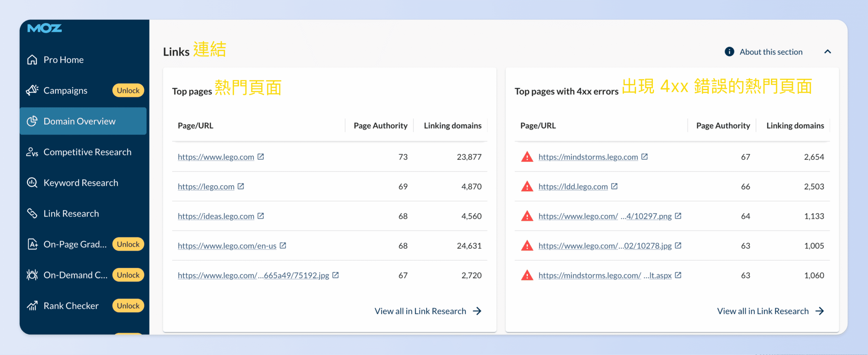Click the warning triangle next to mindstorms.lego.com
This screenshot has height=355, width=868.
click(x=527, y=156)
